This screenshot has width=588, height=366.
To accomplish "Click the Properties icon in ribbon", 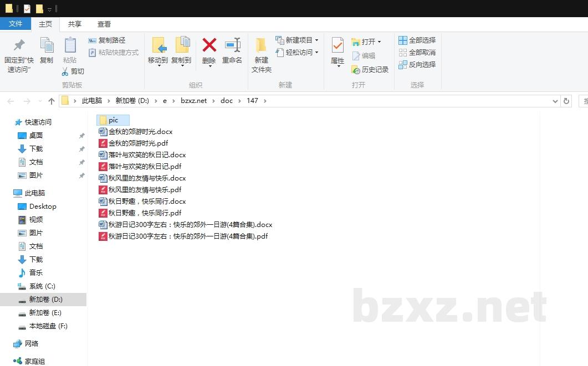I will click(x=337, y=45).
